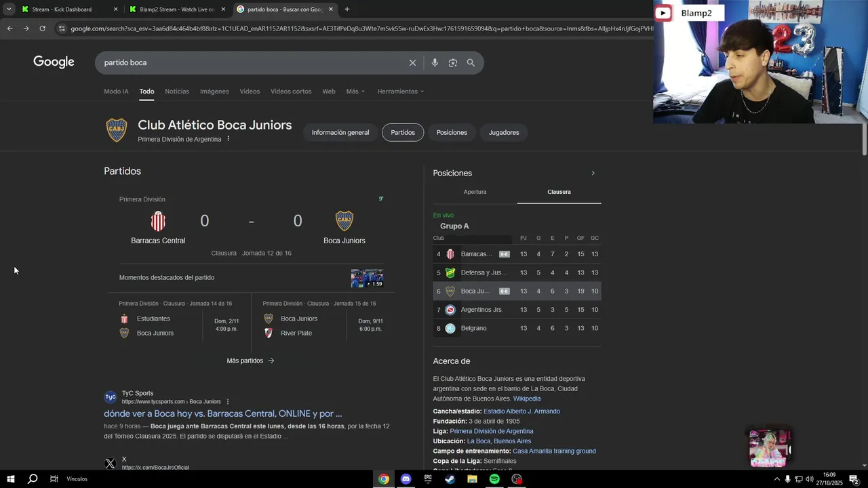Click the Boca Juniors crest in live match

[344, 221]
